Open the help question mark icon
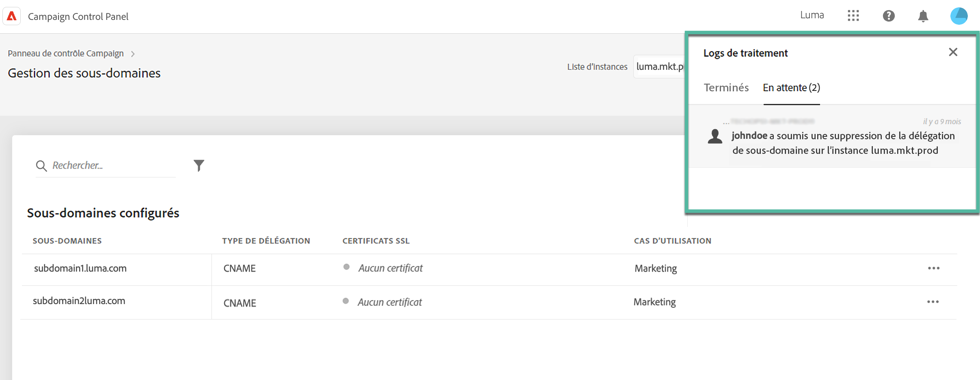Viewport: 980px width, 380px height. [x=888, y=16]
